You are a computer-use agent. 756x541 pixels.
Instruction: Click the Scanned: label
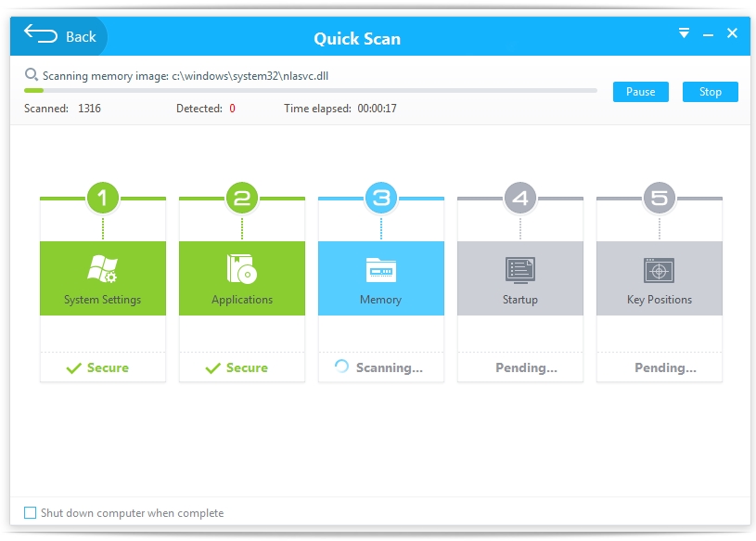[x=46, y=109]
